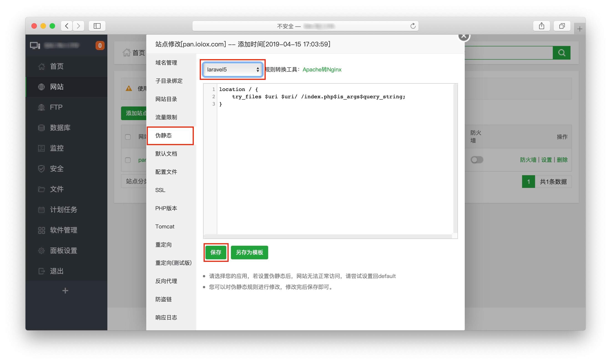611x364 pixels.
Task: Select the 响应日志 tab
Action: [x=171, y=318]
